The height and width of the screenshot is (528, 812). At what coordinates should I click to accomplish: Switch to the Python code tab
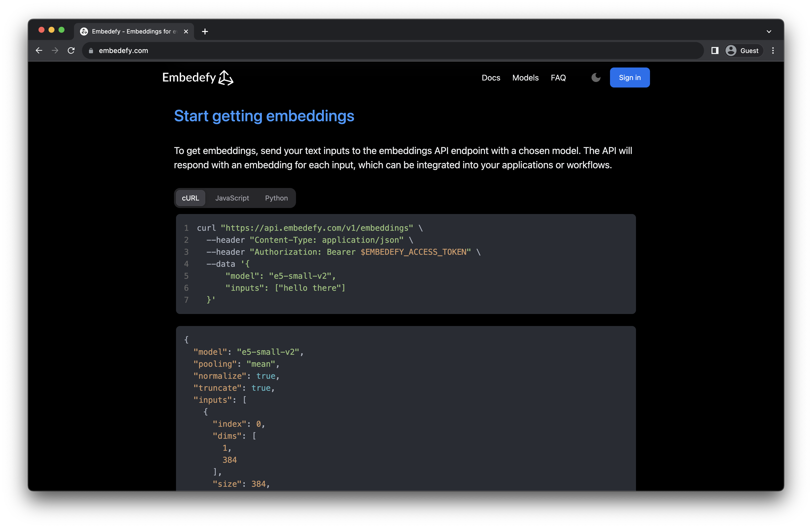(x=276, y=198)
